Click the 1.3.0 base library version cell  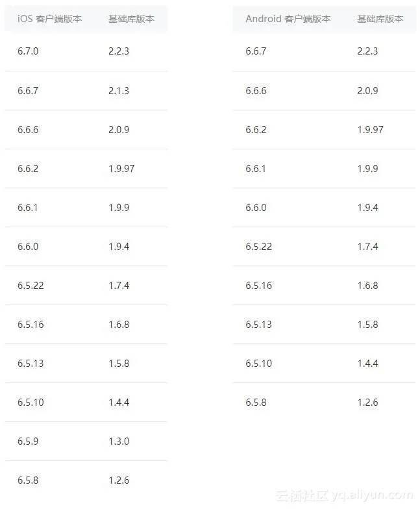tap(119, 441)
